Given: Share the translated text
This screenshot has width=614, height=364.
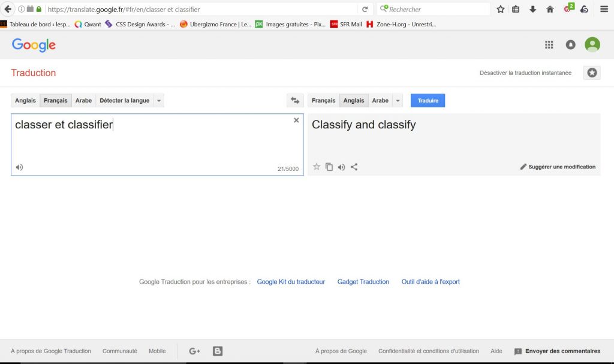Looking at the screenshot, I should [x=354, y=167].
